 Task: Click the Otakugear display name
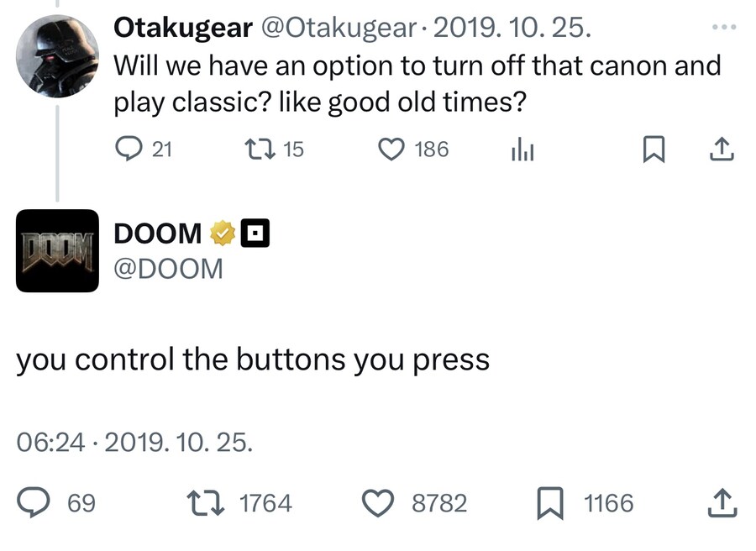click(183, 28)
